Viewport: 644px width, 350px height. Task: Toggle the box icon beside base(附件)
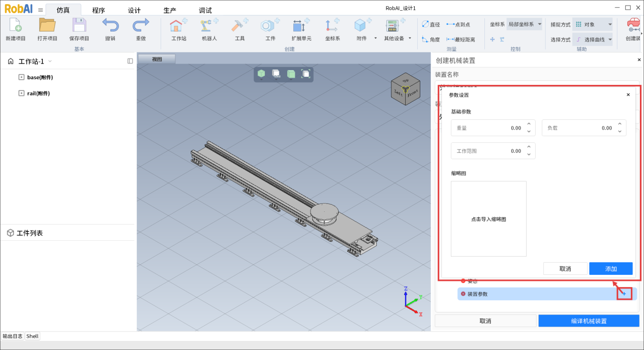pos(21,77)
